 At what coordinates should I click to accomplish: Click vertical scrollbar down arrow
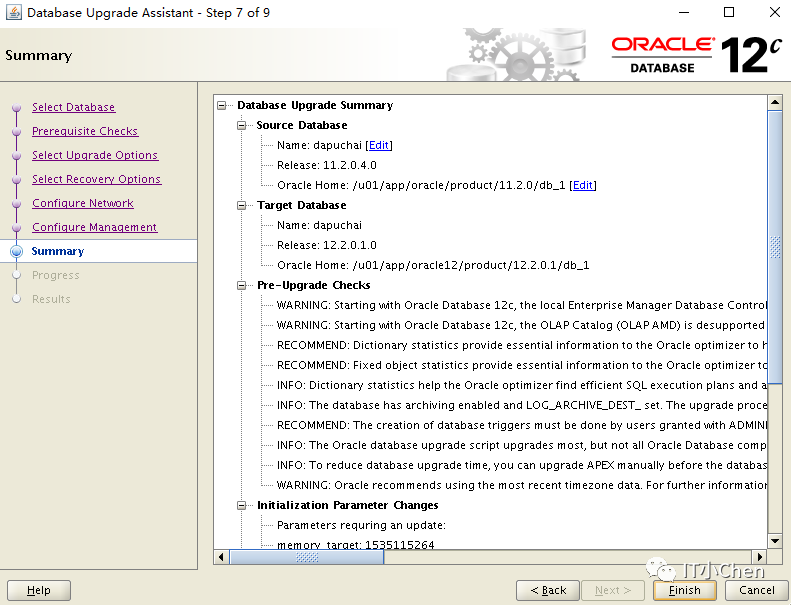[x=775, y=541]
